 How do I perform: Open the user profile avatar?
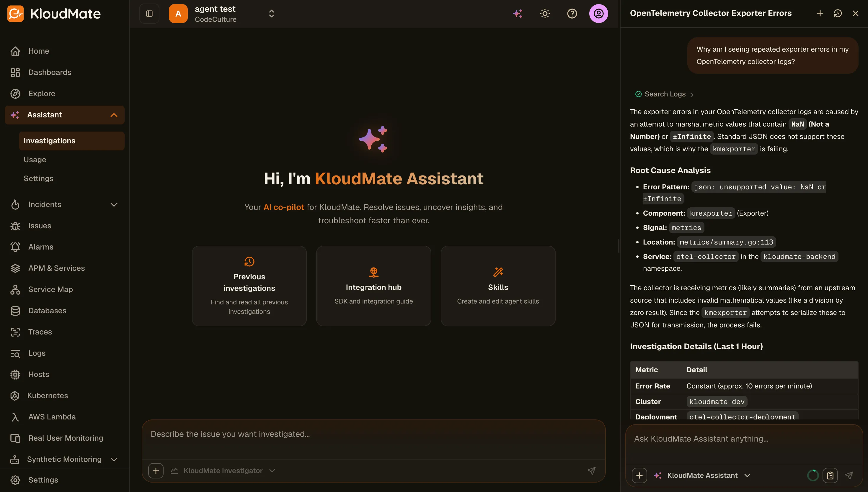pos(598,14)
